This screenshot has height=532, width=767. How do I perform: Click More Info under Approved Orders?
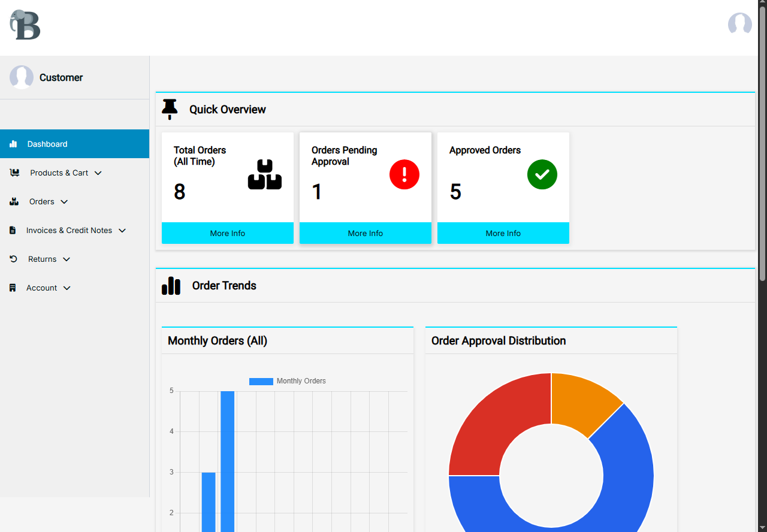click(x=503, y=233)
